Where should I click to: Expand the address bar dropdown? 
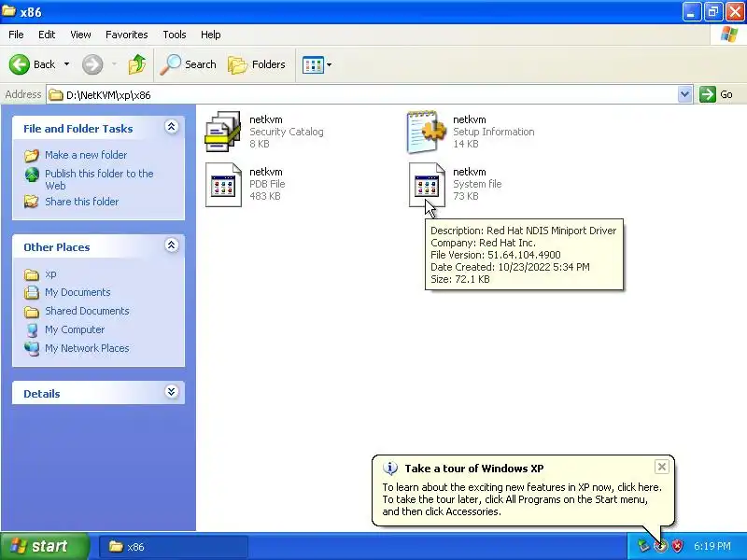pos(684,94)
